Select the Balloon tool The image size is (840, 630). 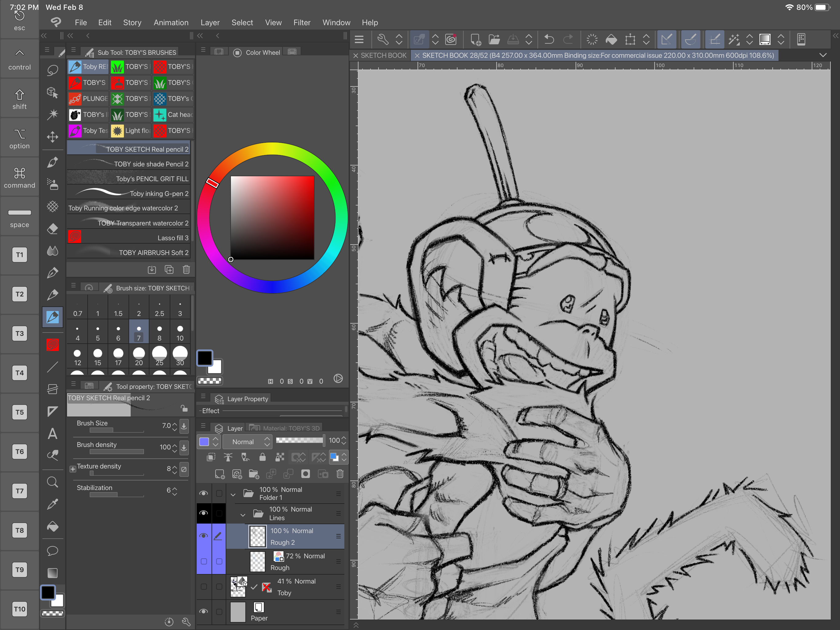pyautogui.click(x=52, y=551)
